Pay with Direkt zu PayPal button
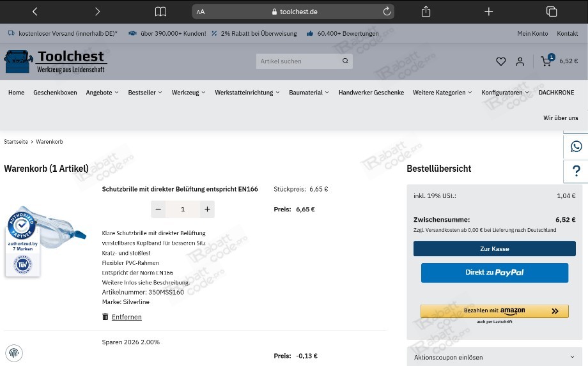Image resolution: width=588 pixels, height=366 pixels. pos(494,273)
